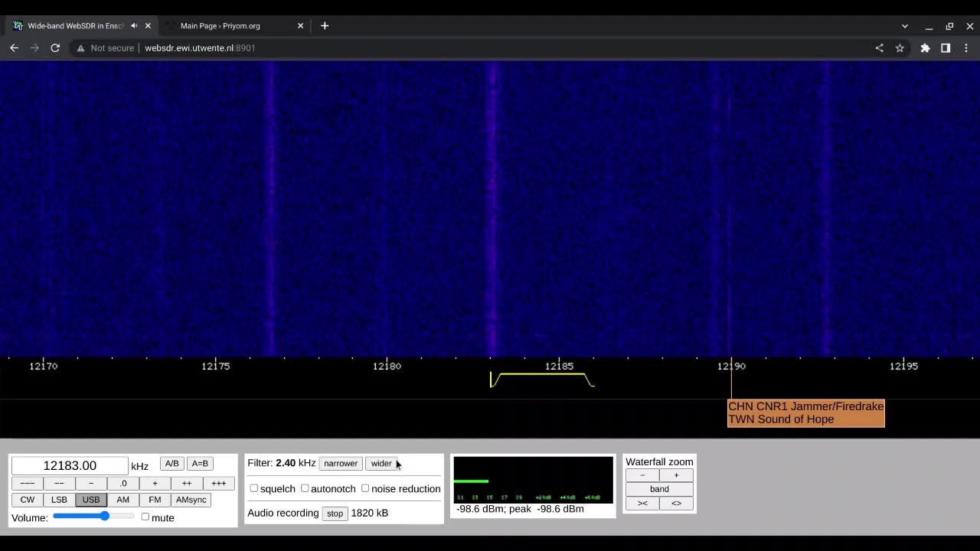Click the 1820 kB recording size text

tap(370, 513)
